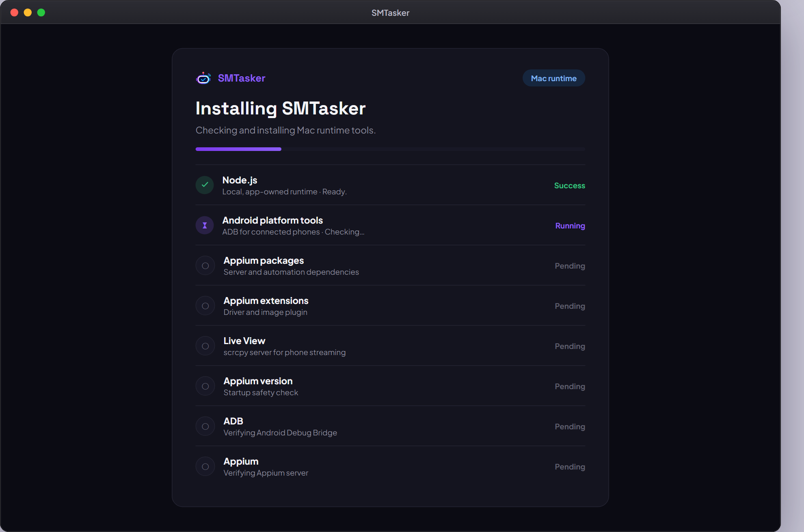Click the pending circle icon for Appium version
Image resolution: width=804 pixels, height=532 pixels.
point(205,386)
